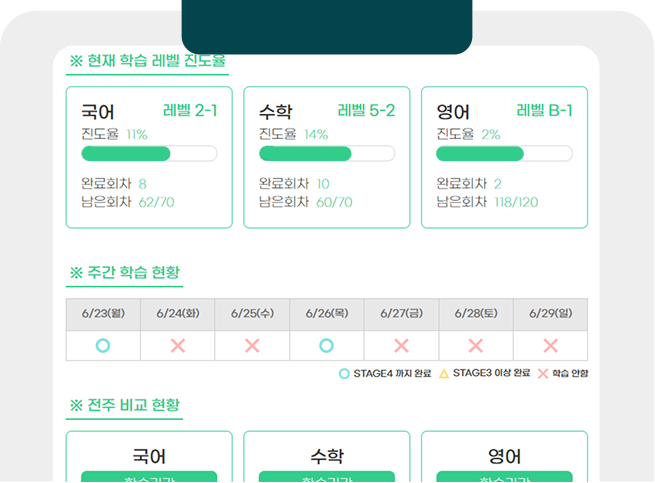Select the 6/24(화) column header

[178, 314]
